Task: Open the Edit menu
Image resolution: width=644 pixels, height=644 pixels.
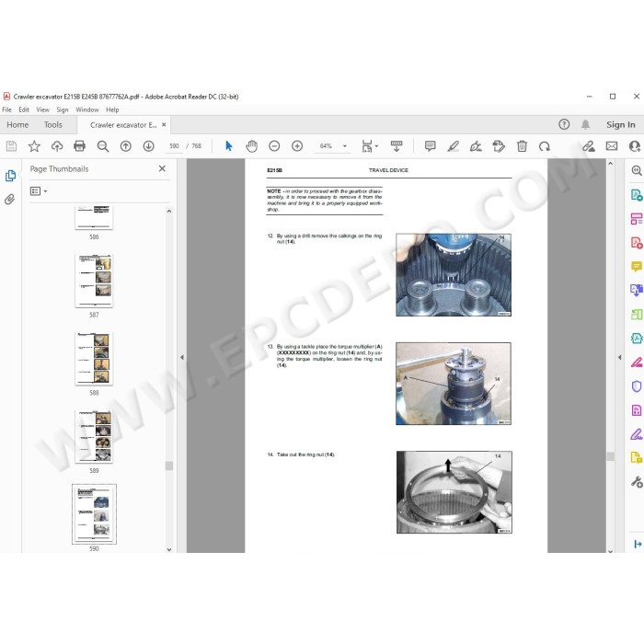Action: (x=24, y=109)
